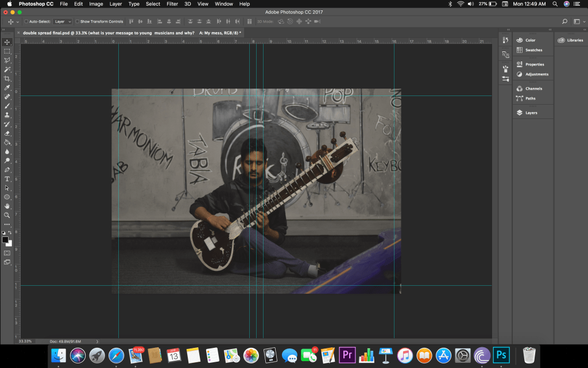Click the search magnifier in options bar
Image resolution: width=588 pixels, height=368 pixels.
point(564,21)
